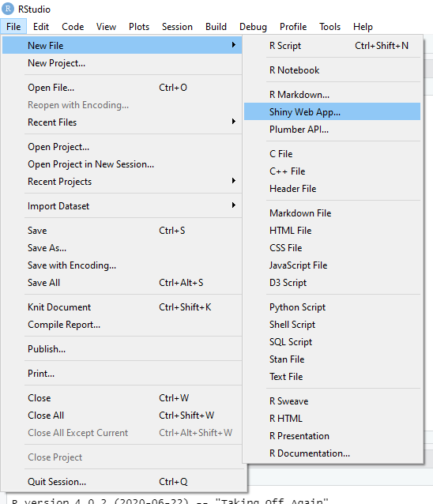Screen dimensions: 433x504
Task: Open the Edit menu
Action: [x=41, y=27]
